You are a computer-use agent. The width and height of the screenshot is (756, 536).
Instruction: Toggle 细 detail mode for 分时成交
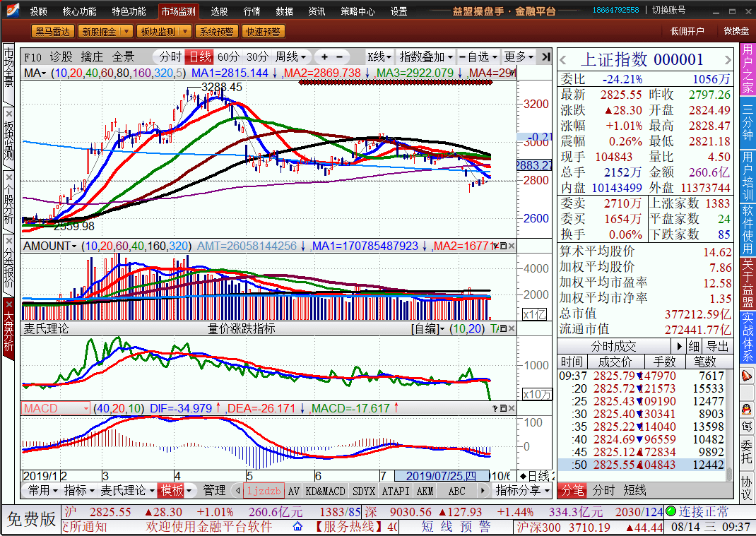pyautogui.click(x=694, y=346)
